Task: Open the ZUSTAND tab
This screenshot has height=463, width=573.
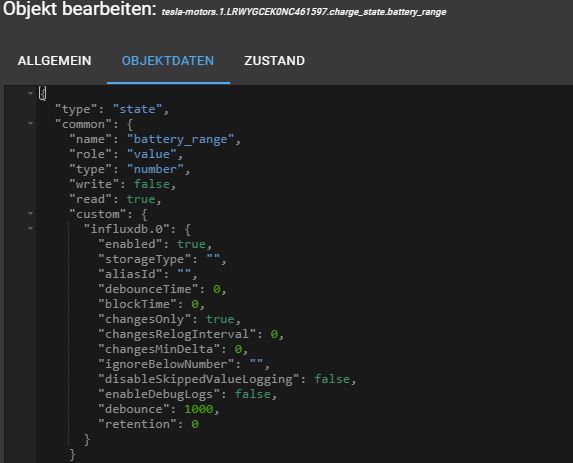Action: click(x=274, y=61)
